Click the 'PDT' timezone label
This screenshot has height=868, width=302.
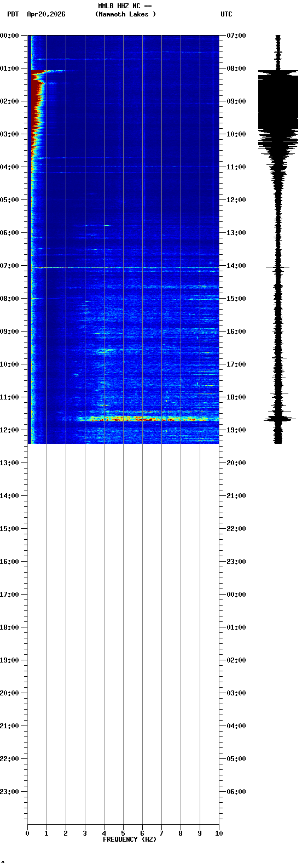point(13,14)
